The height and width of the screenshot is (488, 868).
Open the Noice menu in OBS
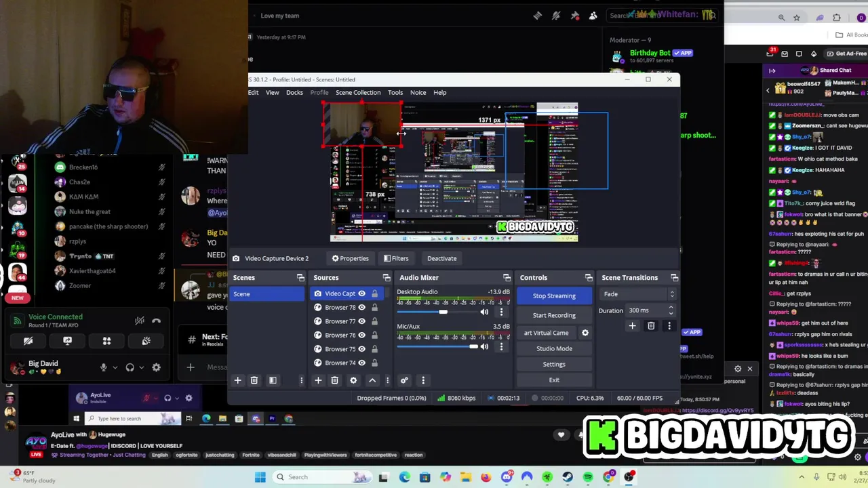click(418, 93)
